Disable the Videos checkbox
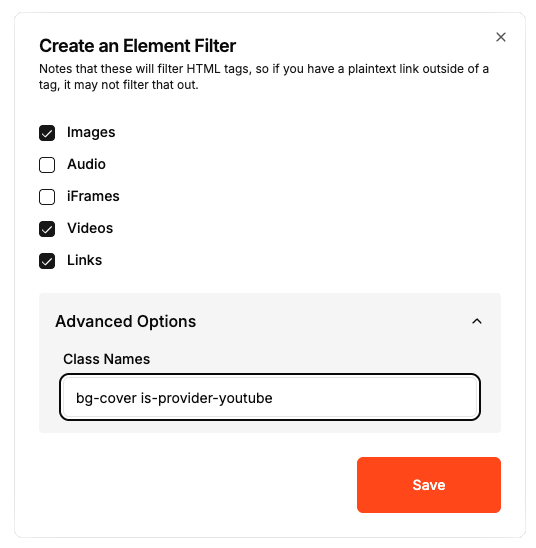536x548 pixels. [47, 229]
